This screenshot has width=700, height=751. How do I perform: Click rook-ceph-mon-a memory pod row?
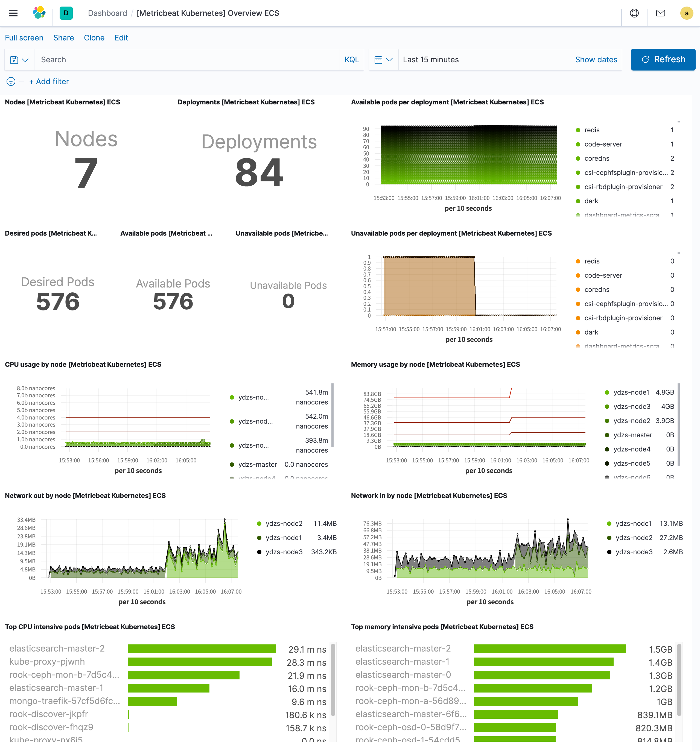click(514, 701)
